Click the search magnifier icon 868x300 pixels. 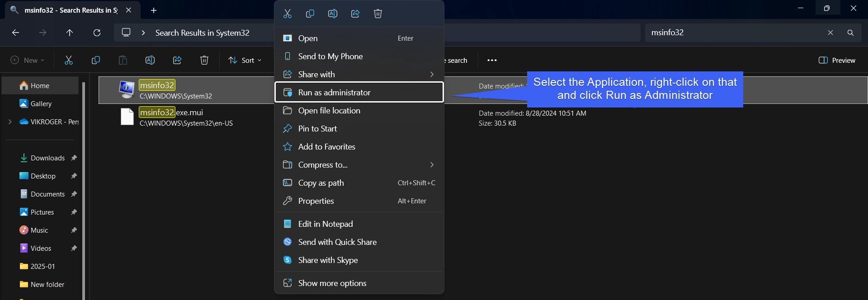click(x=850, y=33)
